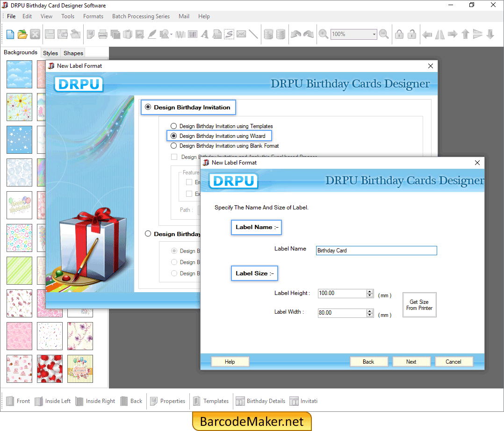
Task: Click the printer icon in the toolbar
Action: click(x=103, y=34)
